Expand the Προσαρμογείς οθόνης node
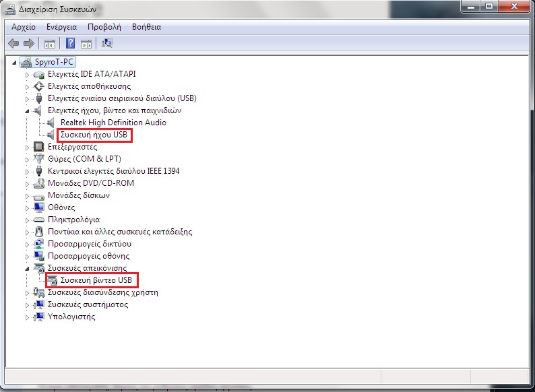This screenshot has height=392, width=535. pos(27,257)
